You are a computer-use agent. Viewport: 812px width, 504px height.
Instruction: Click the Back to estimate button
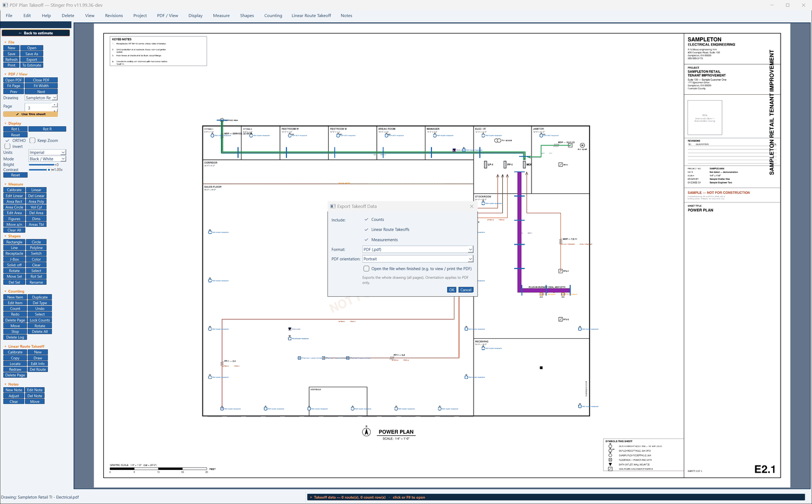pyautogui.click(x=36, y=33)
